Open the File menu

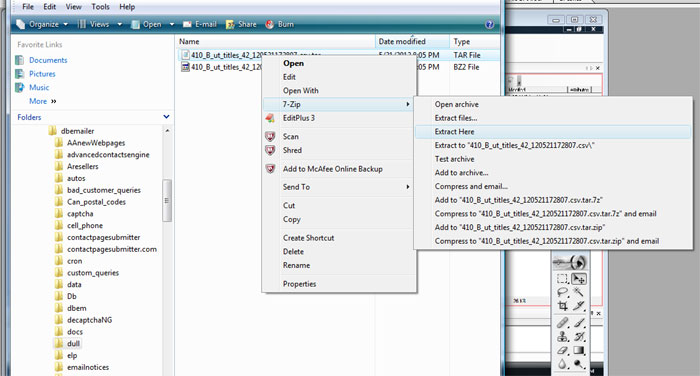pos(28,7)
